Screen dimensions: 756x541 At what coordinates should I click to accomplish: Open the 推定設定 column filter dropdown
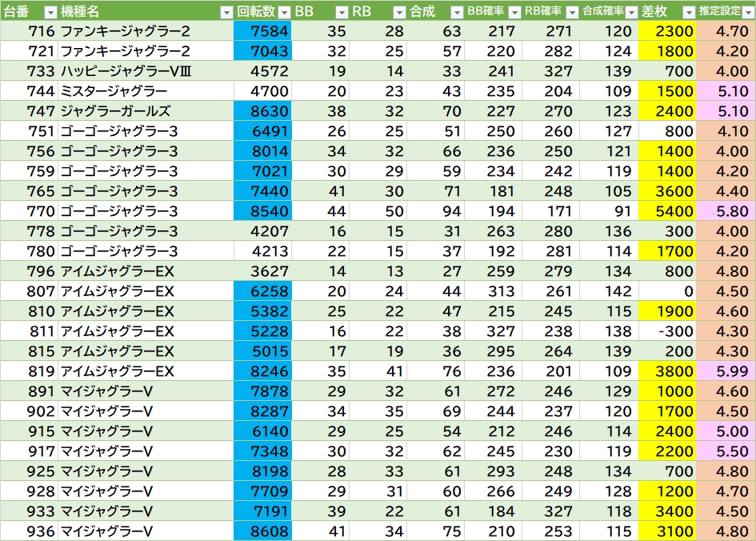[x=748, y=12]
